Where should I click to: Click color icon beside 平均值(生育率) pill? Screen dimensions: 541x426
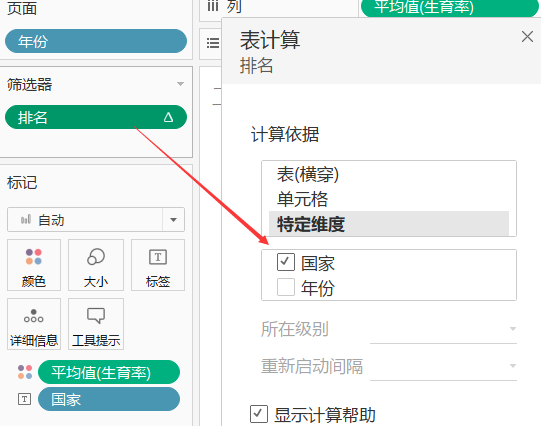pyautogui.click(x=25, y=372)
